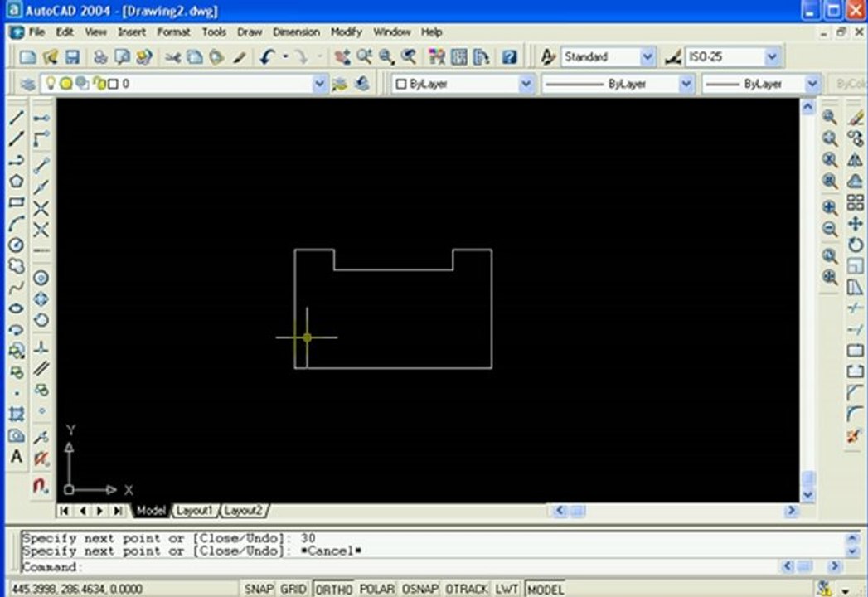The image size is (868, 597).
Task: Expand the Undo history dropdown arrow
Action: coord(285,56)
